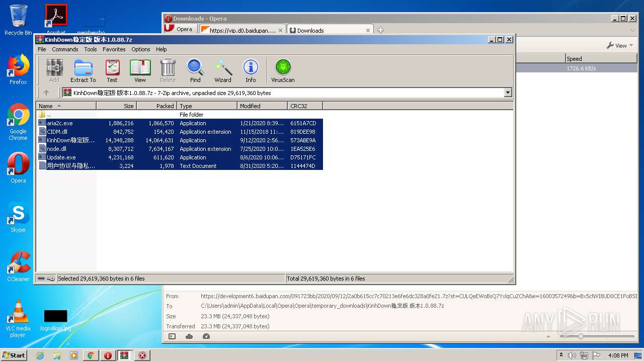Open VLC media player shortcut
This screenshot has height=362, width=644.
18,319
